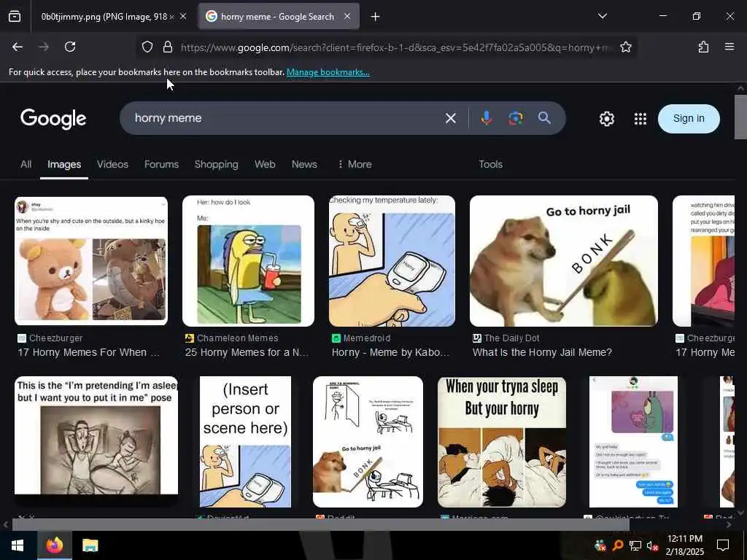The width and height of the screenshot is (747, 560).
Task: Open 'Horny - Meme by Kabo...' link
Action: (x=390, y=352)
